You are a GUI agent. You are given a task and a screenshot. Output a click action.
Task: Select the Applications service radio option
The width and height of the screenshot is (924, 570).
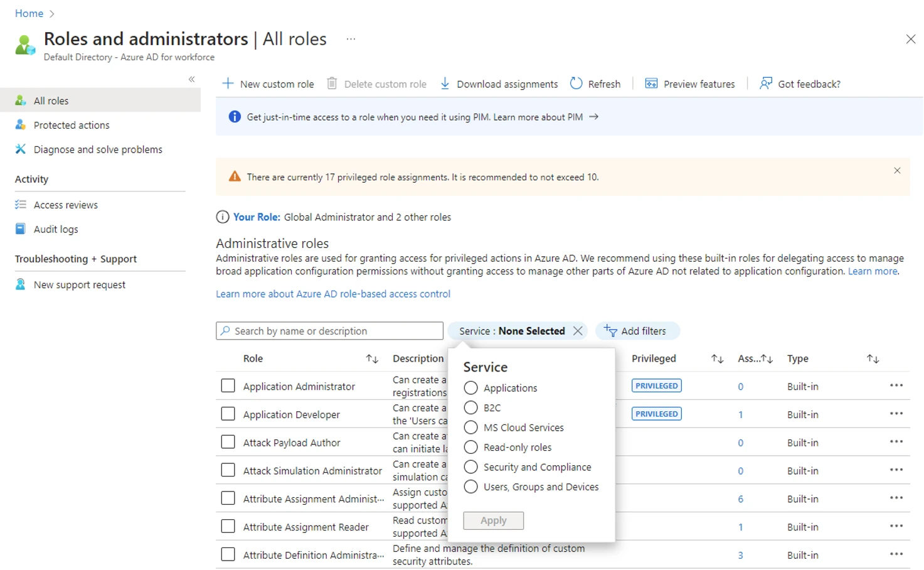[471, 388]
